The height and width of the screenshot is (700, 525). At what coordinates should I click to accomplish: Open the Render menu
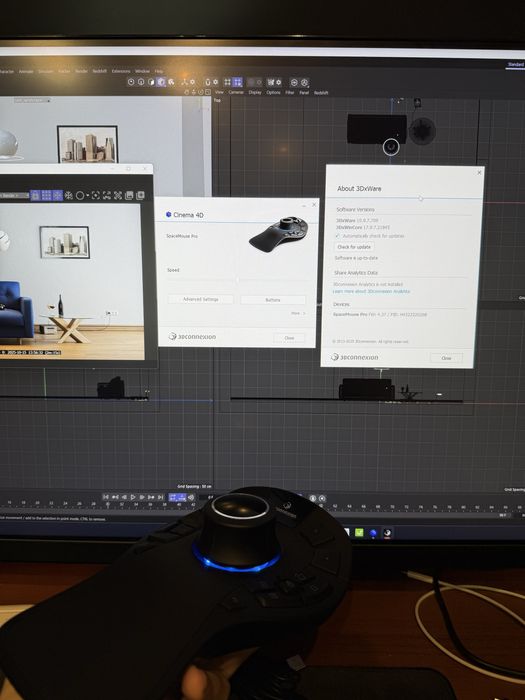coord(81,71)
